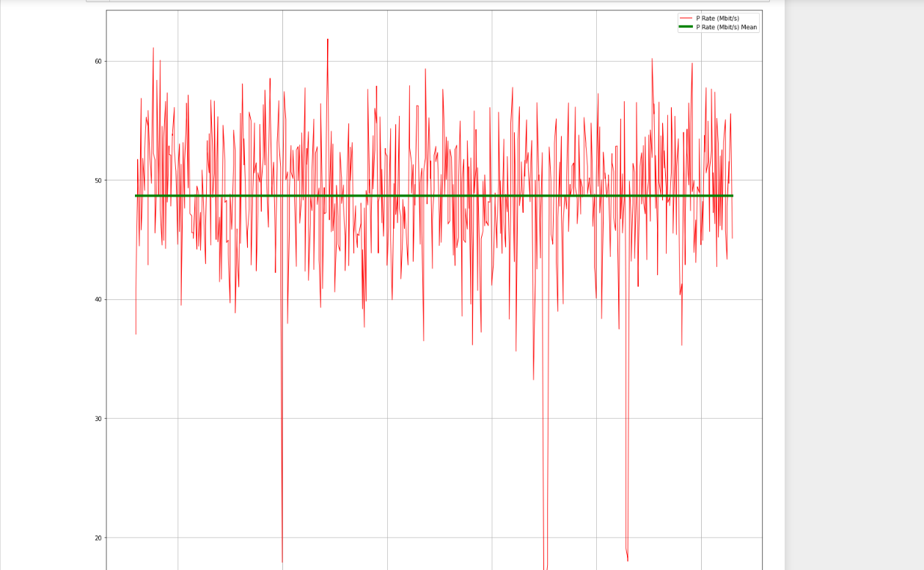This screenshot has height=570, width=924.
Task: Click the y-axis label 40
Action: click(99, 299)
